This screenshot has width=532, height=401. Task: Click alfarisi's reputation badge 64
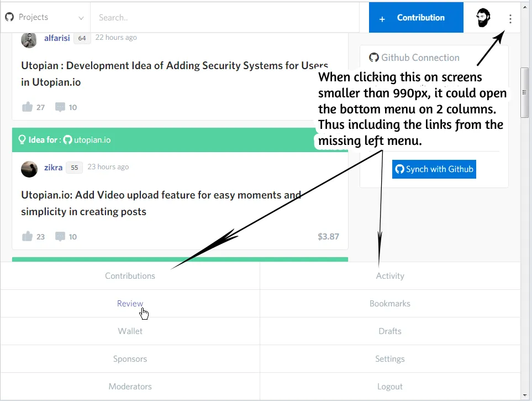[82, 38]
